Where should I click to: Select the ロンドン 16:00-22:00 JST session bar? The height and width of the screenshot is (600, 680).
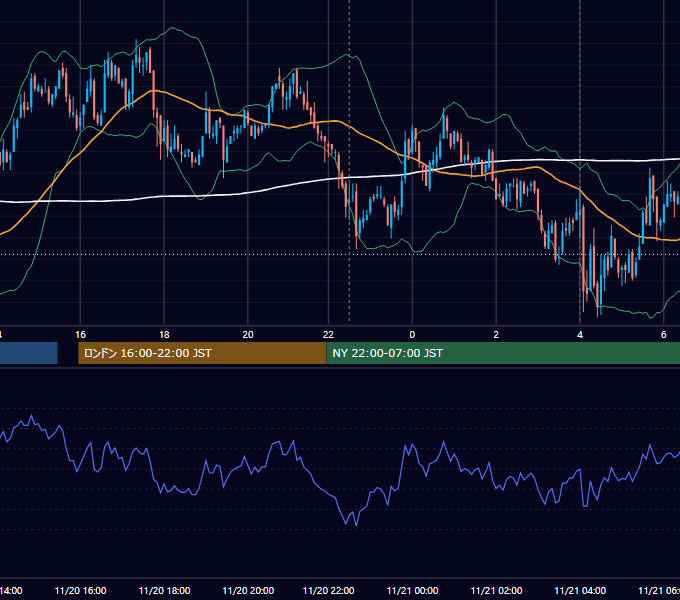click(202, 353)
